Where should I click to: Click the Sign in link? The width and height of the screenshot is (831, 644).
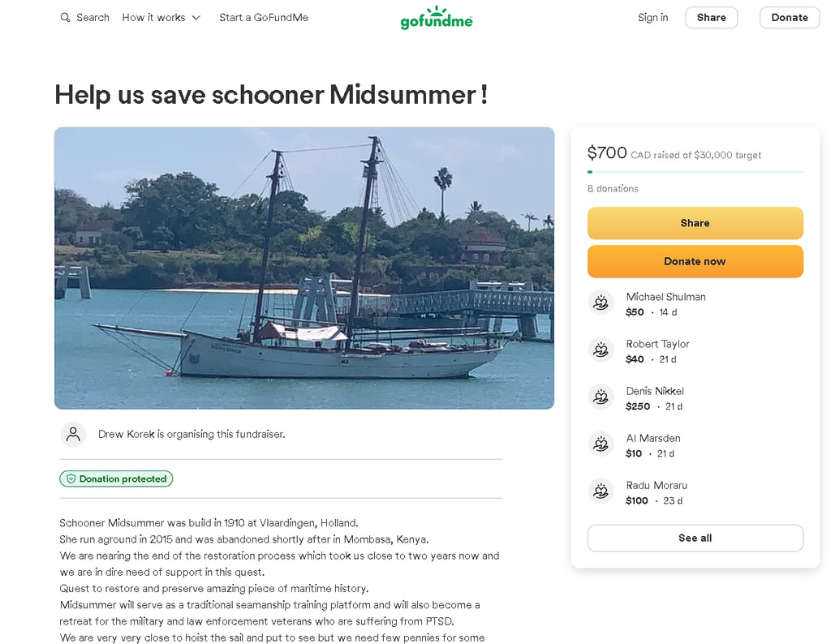(x=652, y=18)
